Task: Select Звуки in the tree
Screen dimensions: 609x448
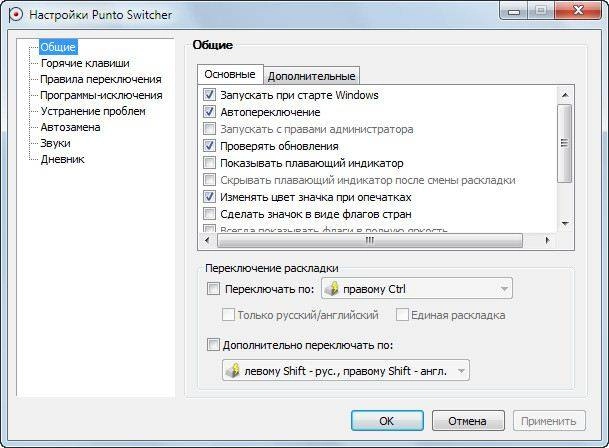Action: (56, 143)
